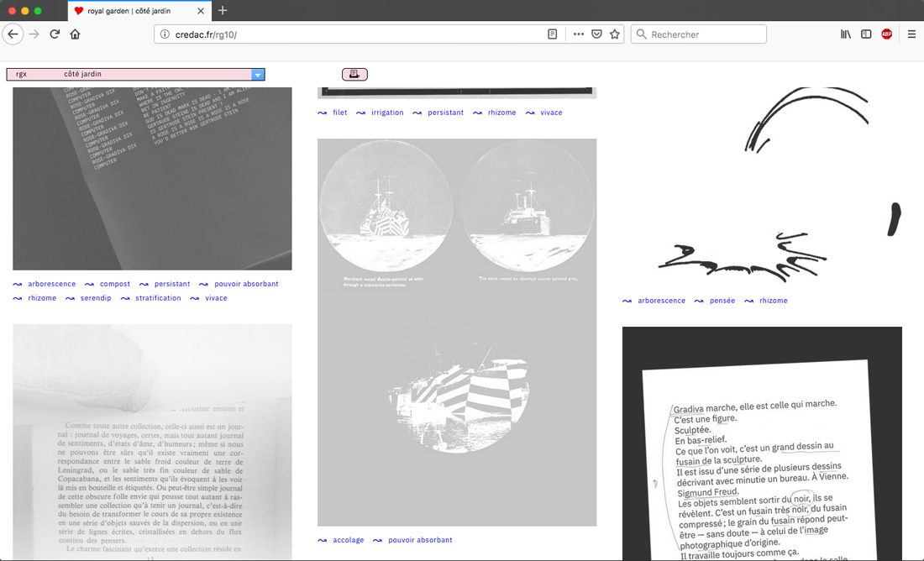This screenshot has height=561, width=924.
Task: Bookmark this page with the star icon
Action: 615,34
